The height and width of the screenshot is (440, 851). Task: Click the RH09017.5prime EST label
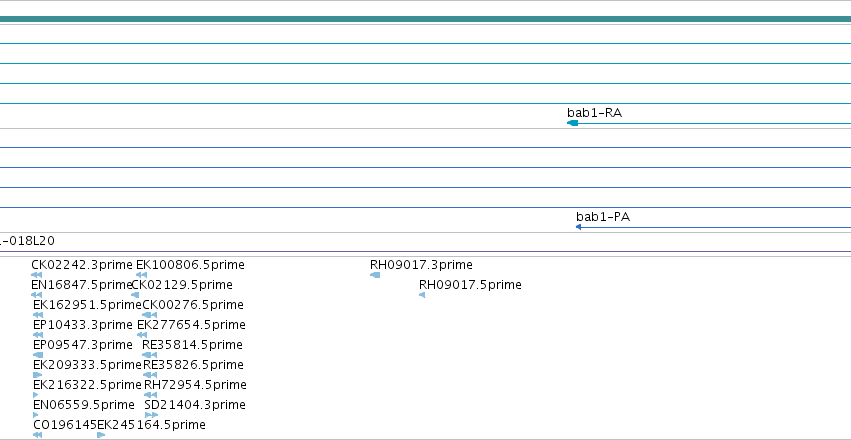470,285
